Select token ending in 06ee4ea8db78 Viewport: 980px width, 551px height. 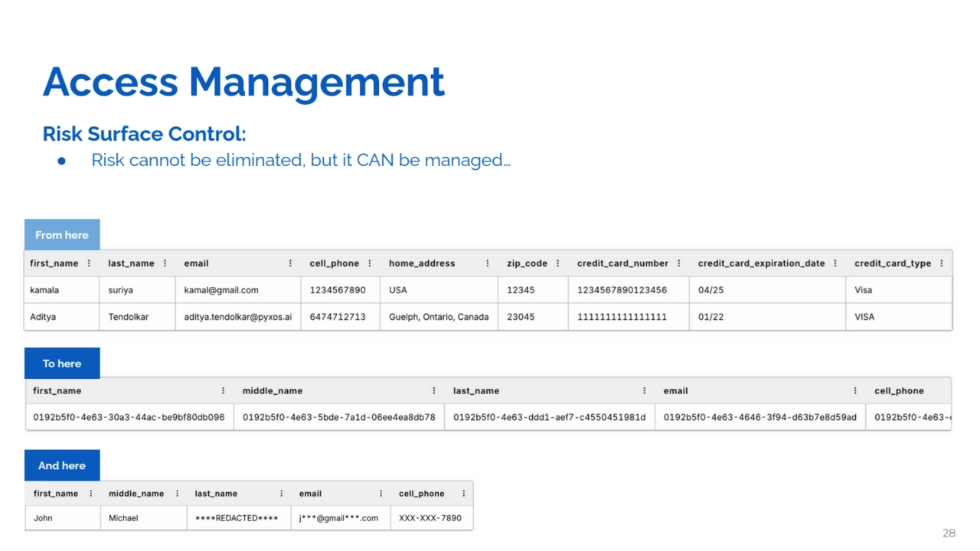pyautogui.click(x=339, y=417)
